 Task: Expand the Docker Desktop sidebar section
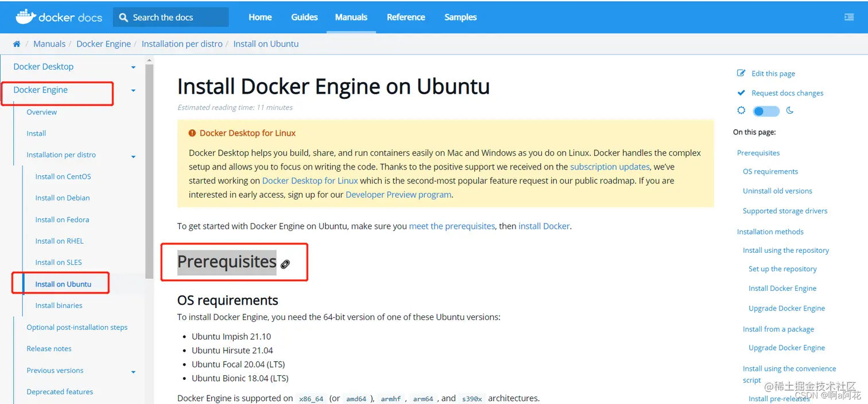tap(133, 67)
